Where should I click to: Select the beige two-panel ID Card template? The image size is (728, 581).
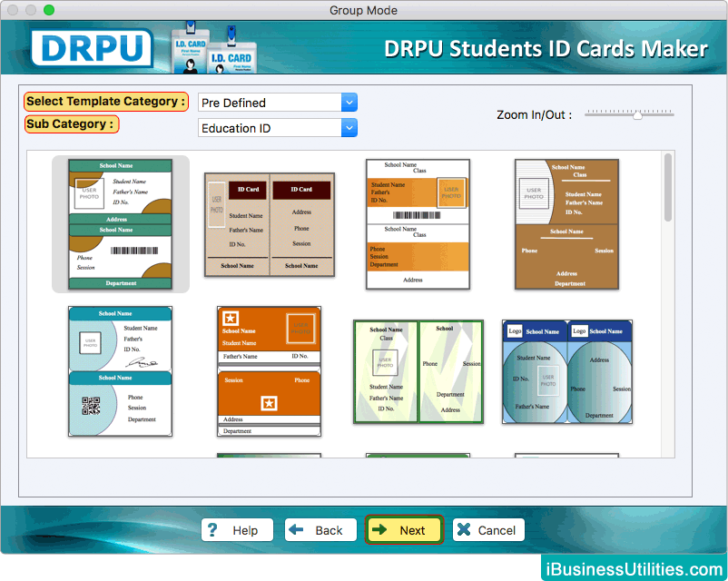click(x=270, y=225)
